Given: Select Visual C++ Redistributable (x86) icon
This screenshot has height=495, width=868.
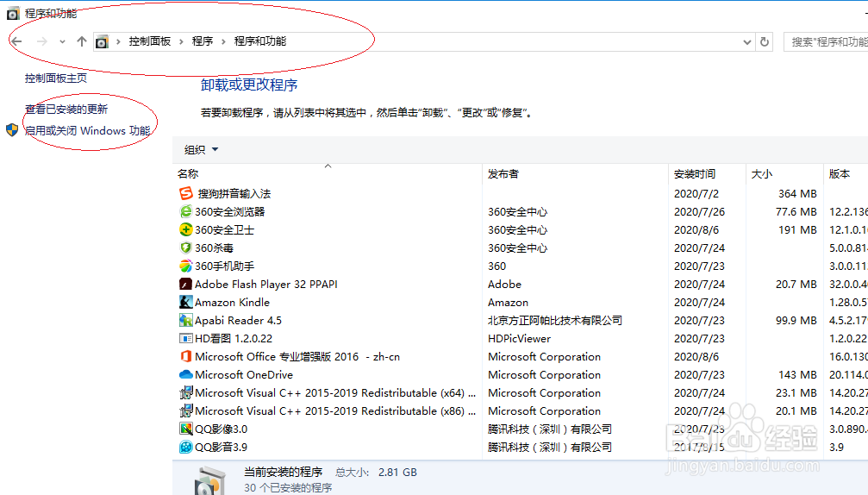Looking at the screenshot, I should click(186, 410).
